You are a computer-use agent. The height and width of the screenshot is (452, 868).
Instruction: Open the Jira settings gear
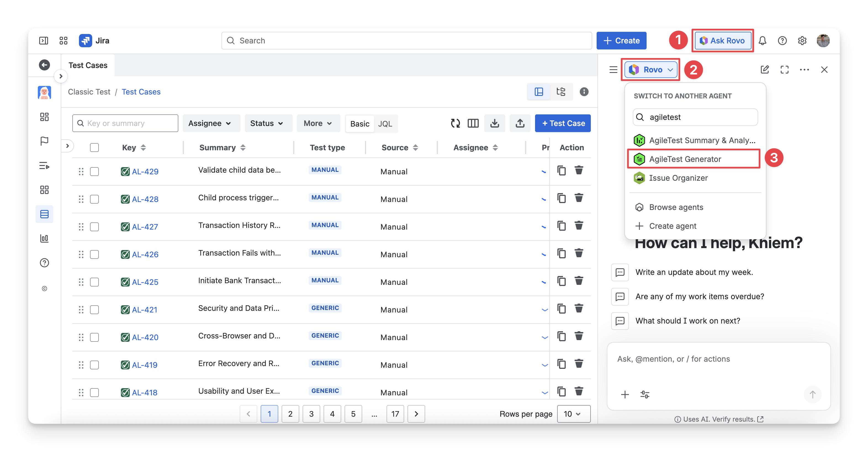[802, 41]
